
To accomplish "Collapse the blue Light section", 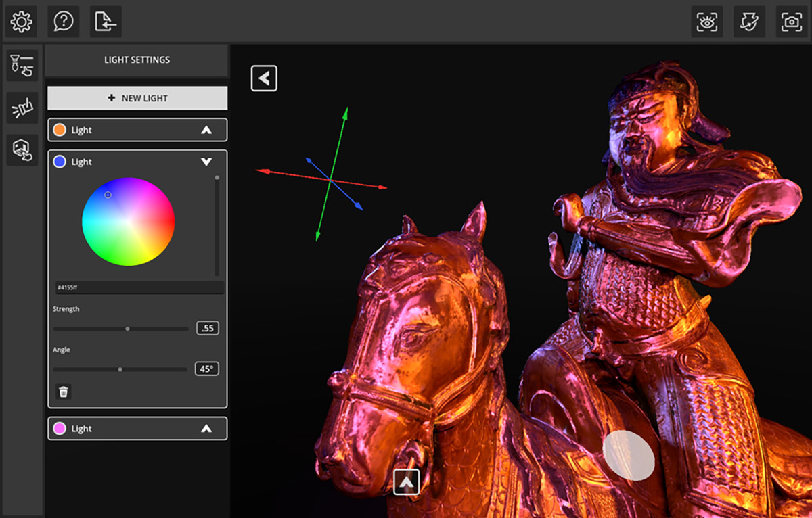I will (x=206, y=162).
